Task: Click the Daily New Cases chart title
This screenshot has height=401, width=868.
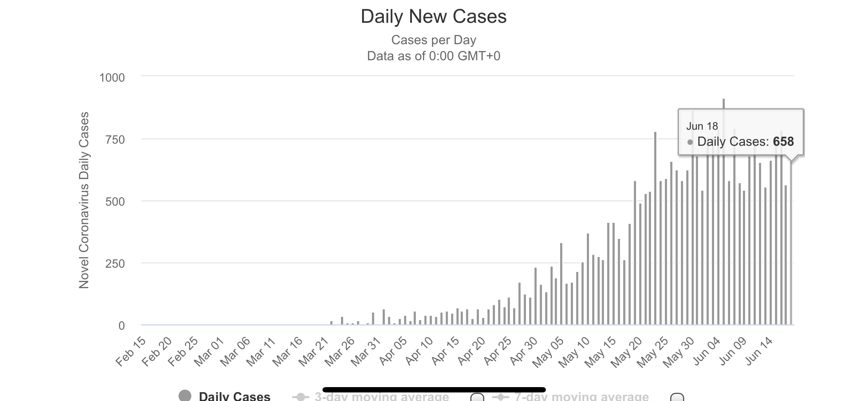Action: tap(434, 16)
